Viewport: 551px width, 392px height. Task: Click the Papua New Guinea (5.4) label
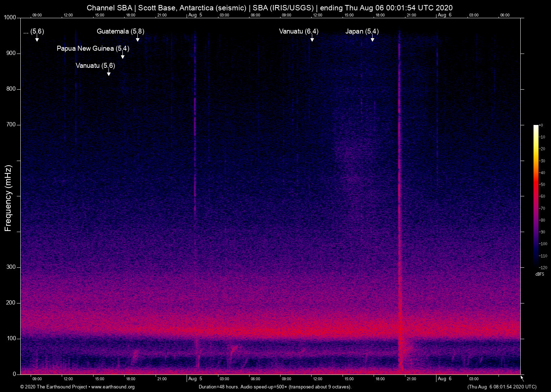(93, 49)
